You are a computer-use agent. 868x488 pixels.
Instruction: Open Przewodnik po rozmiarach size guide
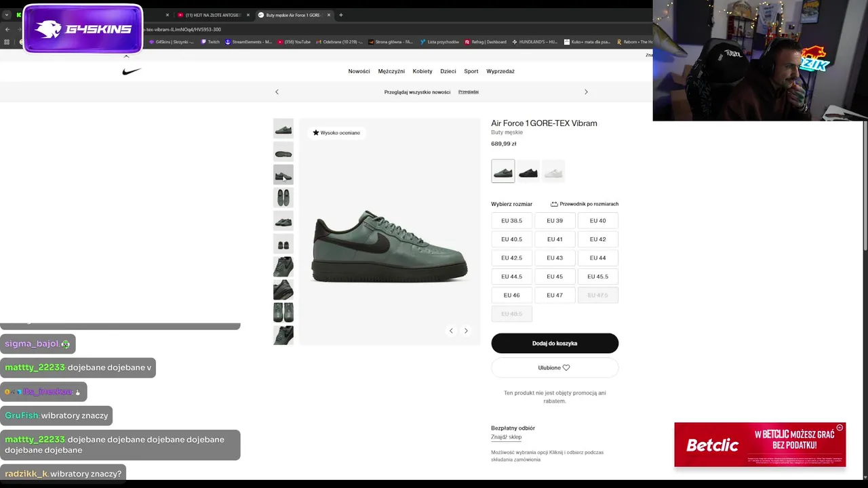(x=585, y=204)
